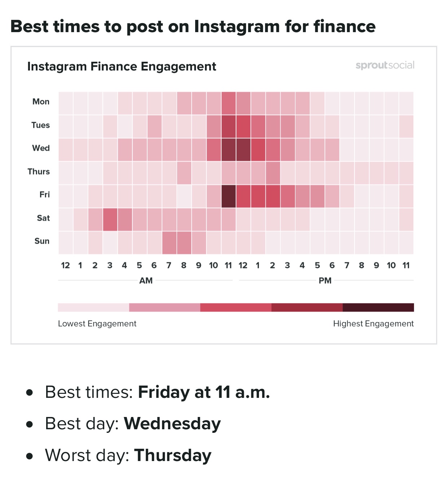Click the darkest Friday 11 AM heatmap cell
The height and width of the screenshot is (478, 448).
tap(228, 196)
